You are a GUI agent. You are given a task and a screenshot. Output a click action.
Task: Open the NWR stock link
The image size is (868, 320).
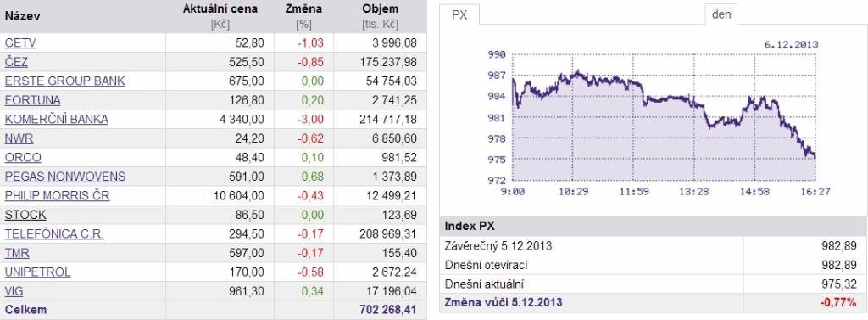pyautogui.click(x=19, y=138)
